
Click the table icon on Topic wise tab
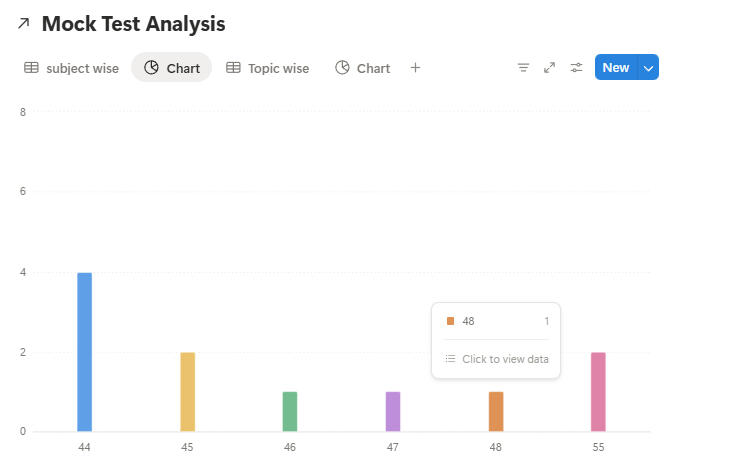click(233, 68)
